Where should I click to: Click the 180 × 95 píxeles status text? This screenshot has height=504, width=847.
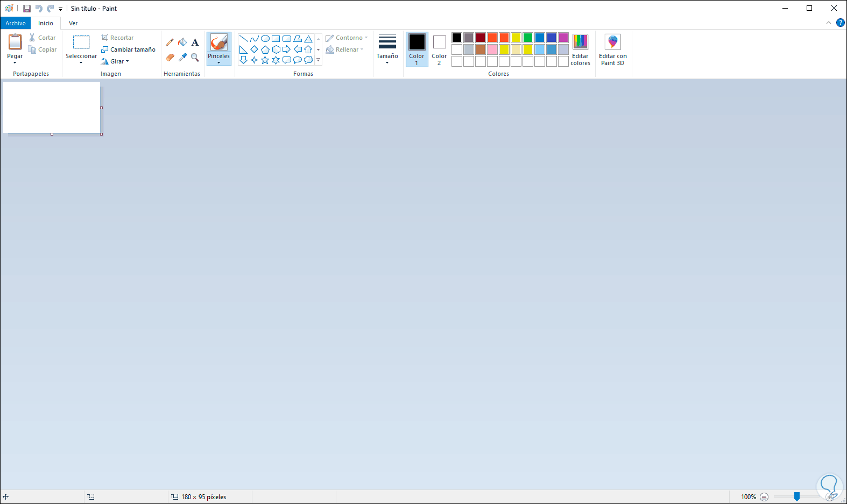click(x=204, y=497)
